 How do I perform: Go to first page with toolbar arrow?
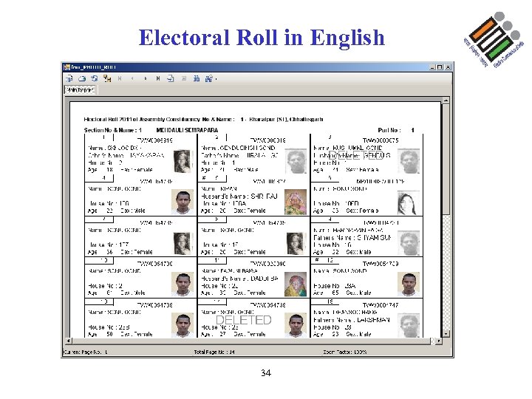[120, 79]
